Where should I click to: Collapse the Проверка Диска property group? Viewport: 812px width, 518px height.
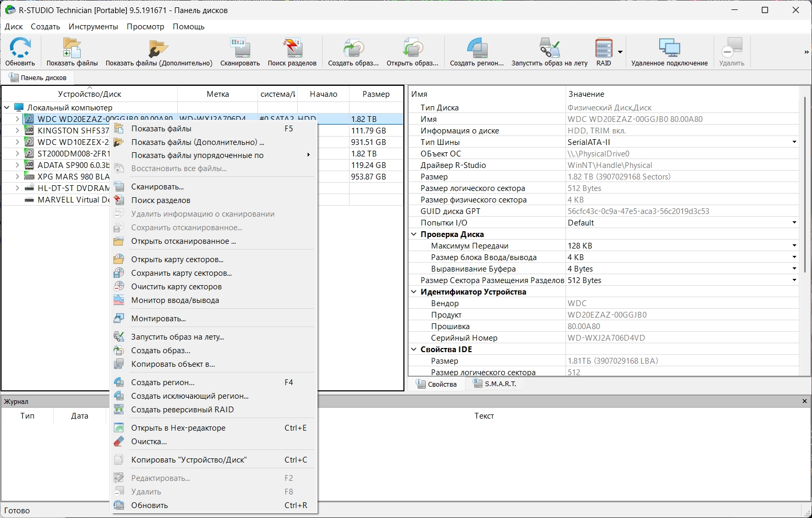414,234
